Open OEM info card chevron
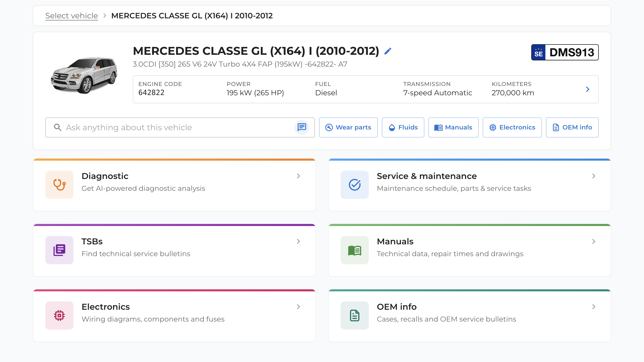The width and height of the screenshot is (644, 362). 594,307
